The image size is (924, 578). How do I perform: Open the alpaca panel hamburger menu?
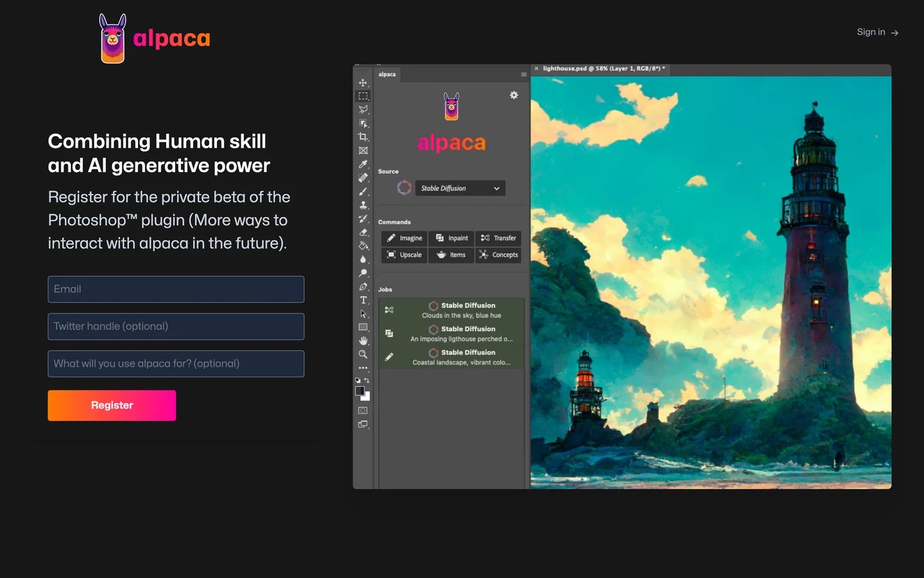coord(524,74)
